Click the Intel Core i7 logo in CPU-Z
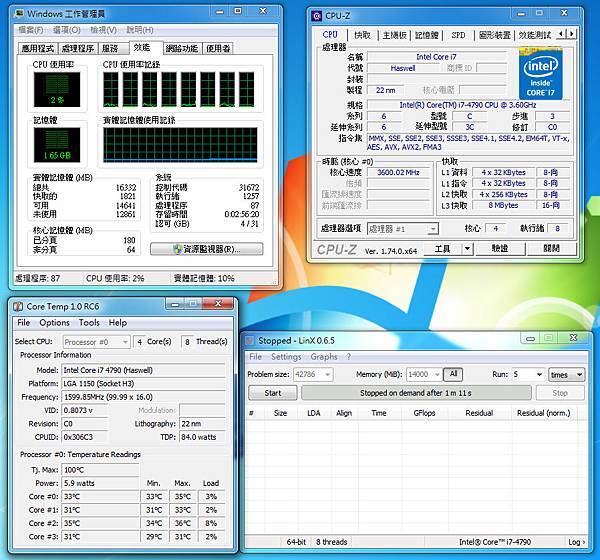Viewport: 600px width, 560px height. pyautogui.click(x=540, y=74)
